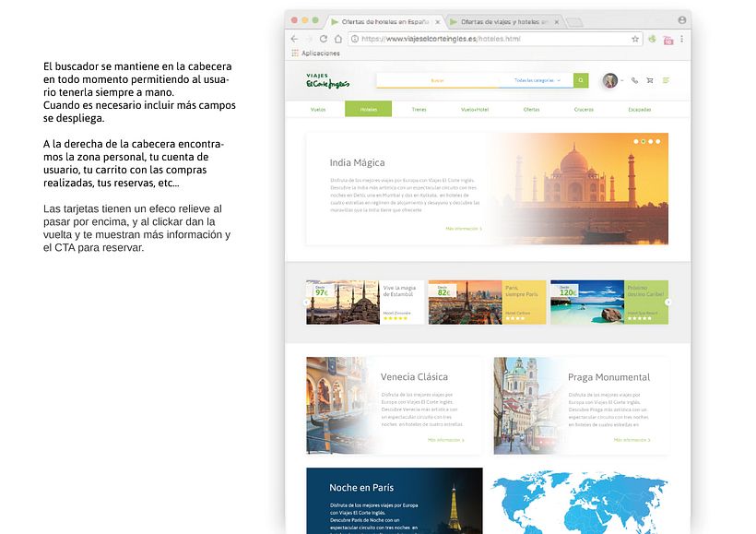Viewport: 756px width, 534px height.
Task: Click the red extension icon near the address bar
Action: [x=667, y=41]
